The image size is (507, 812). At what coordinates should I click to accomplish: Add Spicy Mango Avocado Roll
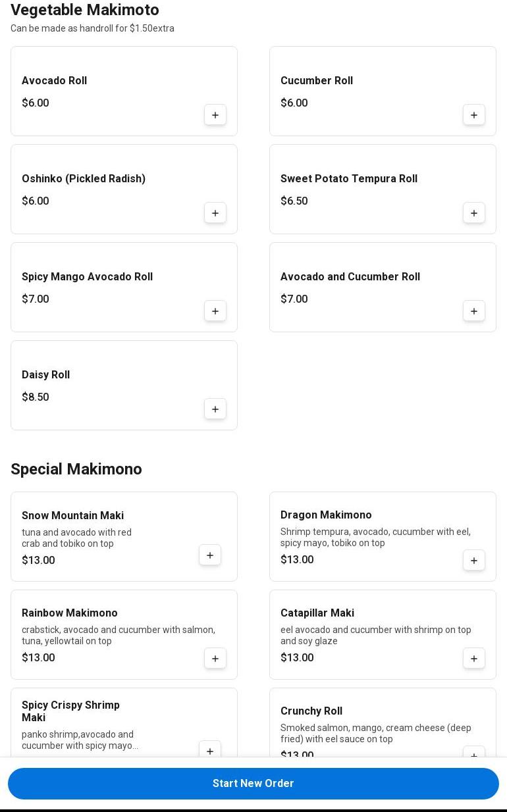coord(215,311)
